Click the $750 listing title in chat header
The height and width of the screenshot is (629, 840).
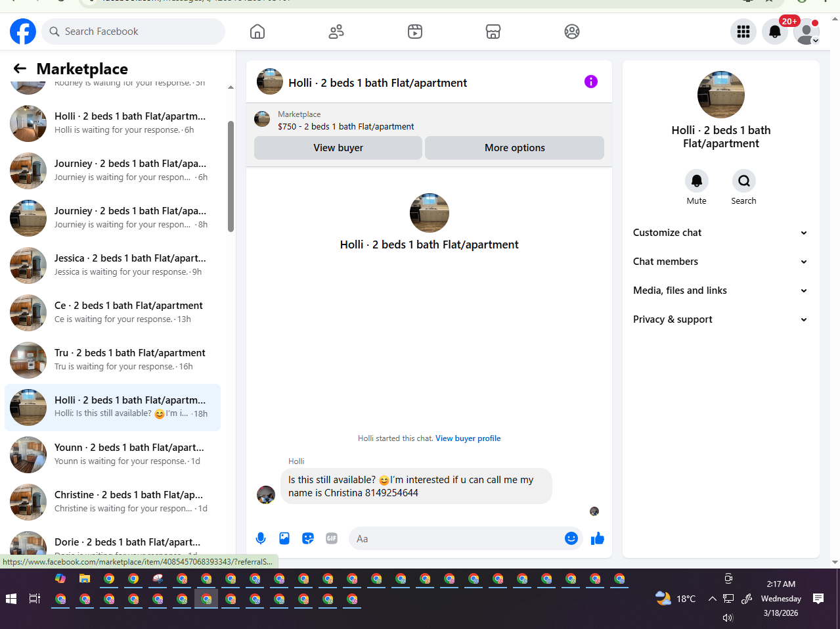(346, 127)
